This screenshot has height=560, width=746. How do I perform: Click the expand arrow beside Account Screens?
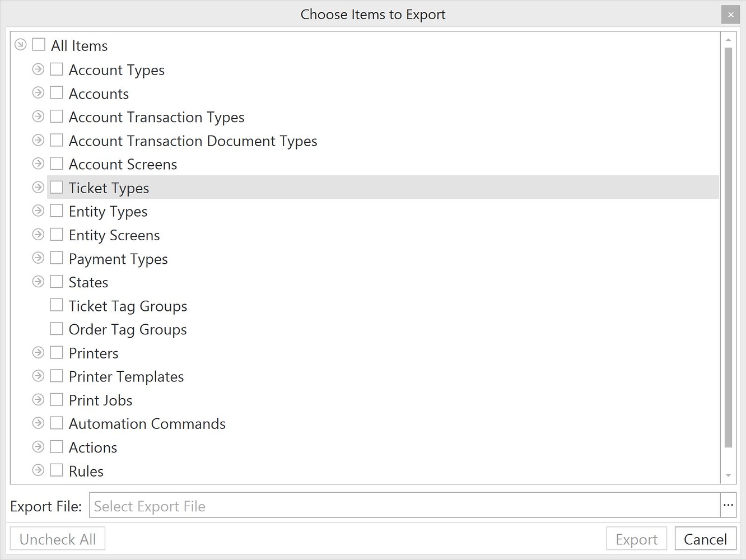tap(38, 163)
